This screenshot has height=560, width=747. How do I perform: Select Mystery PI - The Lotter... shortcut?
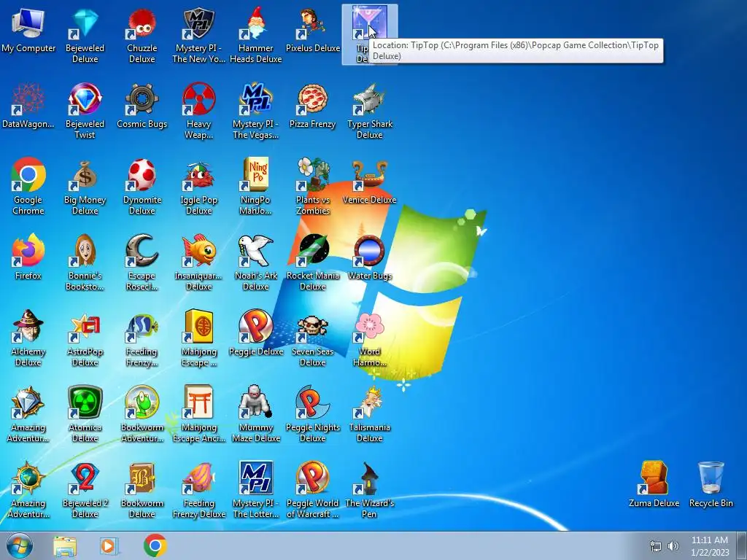256,489
